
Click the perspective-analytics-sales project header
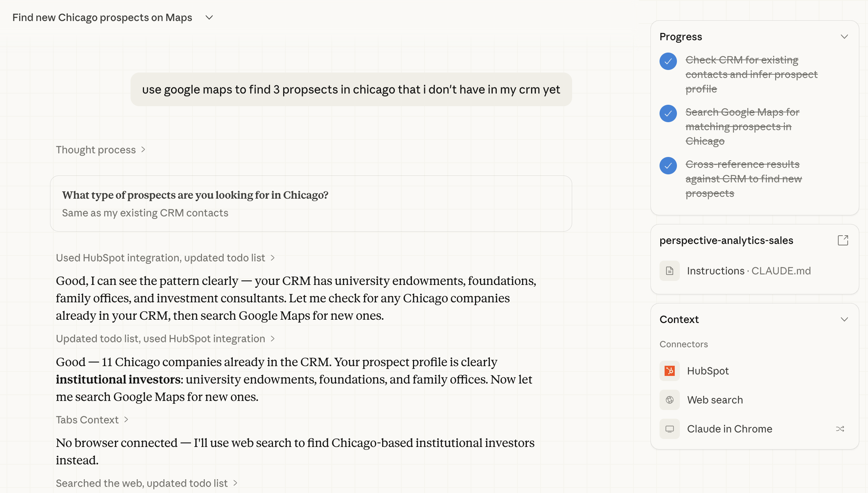click(x=726, y=240)
